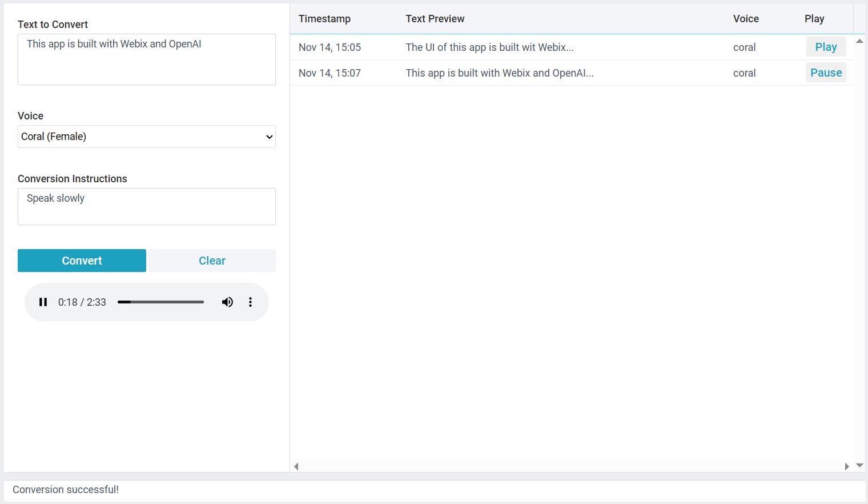Open audio player three-dot options menu
The image size is (868, 504).
(x=250, y=302)
